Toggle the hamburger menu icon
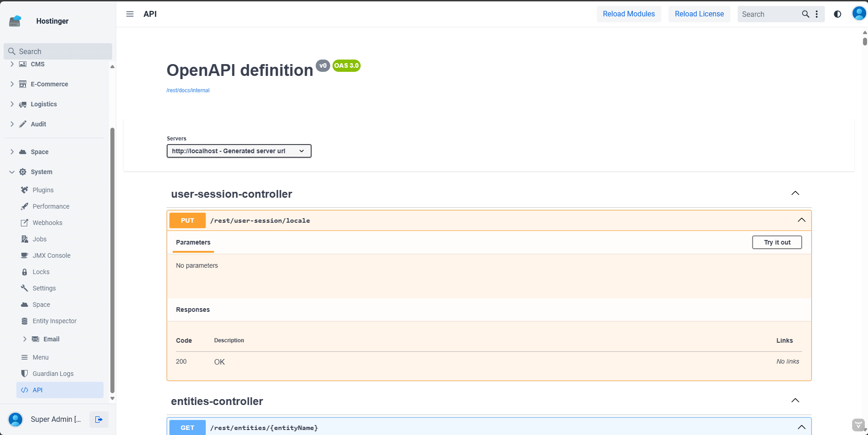Image resolution: width=868 pixels, height=435 pixels. point(130,14)
